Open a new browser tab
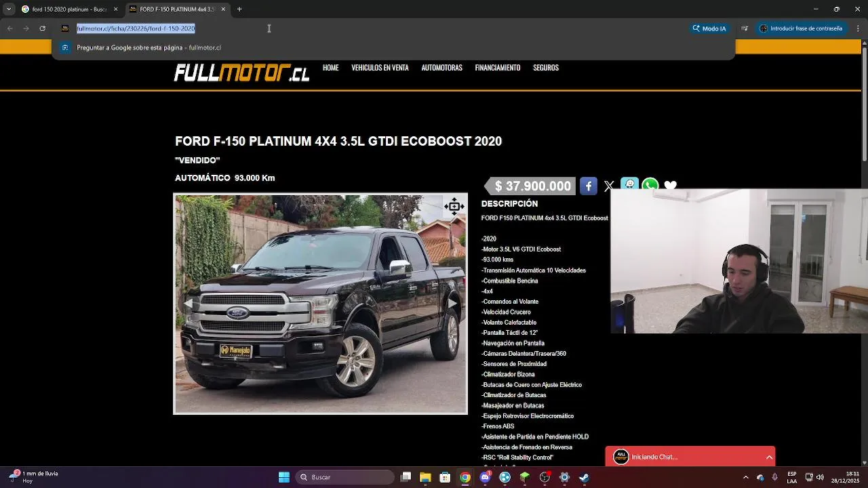Viewport: 868px width, 488px height. (x=239, y=9)
